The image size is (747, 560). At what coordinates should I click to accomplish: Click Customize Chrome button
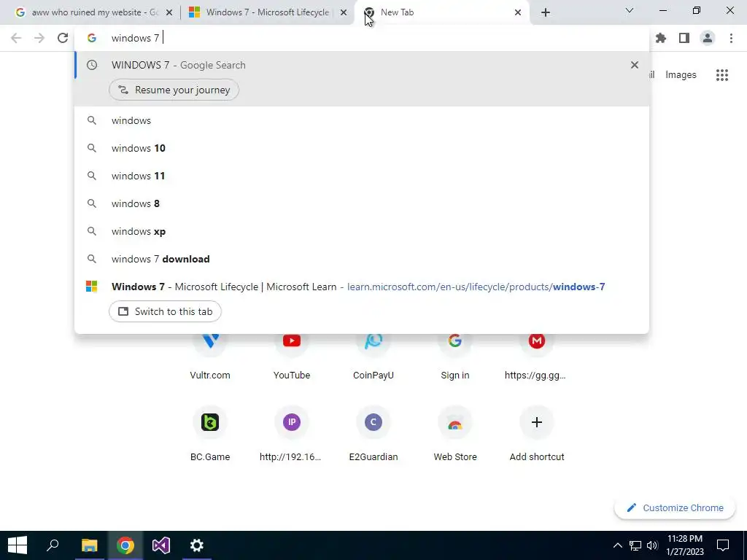click(x=675, y=508)
